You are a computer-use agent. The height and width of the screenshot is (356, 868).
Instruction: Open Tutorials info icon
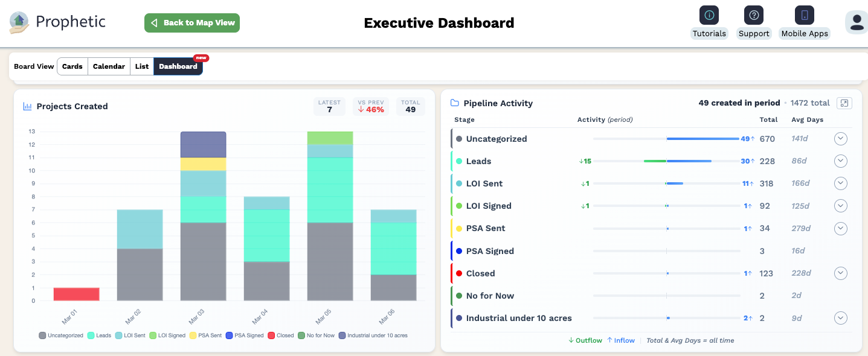click(709, 15)
